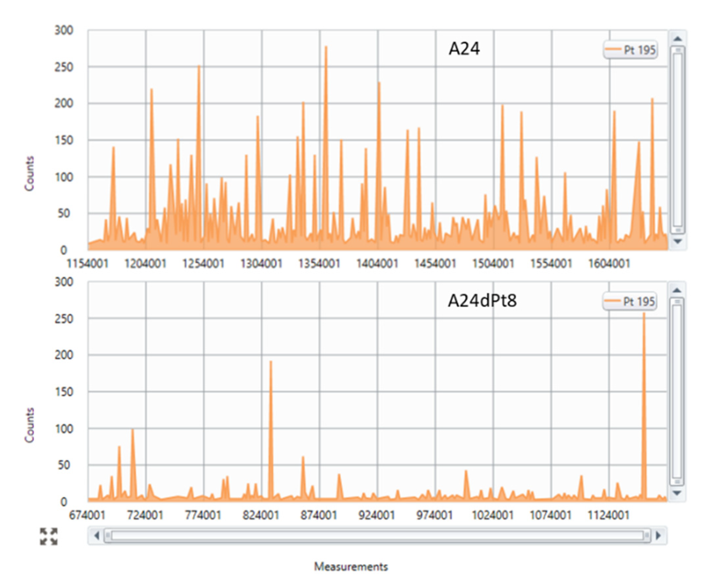Screen dimensions: 718x588
Task: Click the tallest peak in A24dPt8 chart
Action: (644, 315)
